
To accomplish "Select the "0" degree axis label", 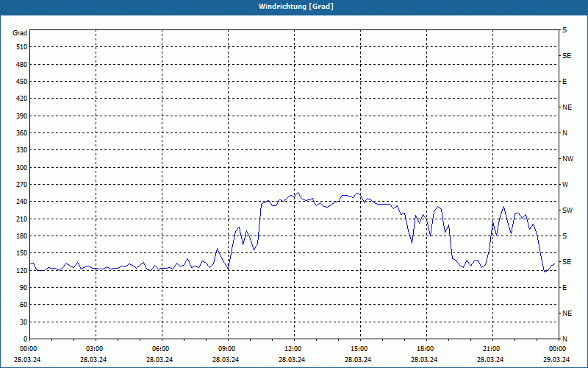I will coord(26,339).
